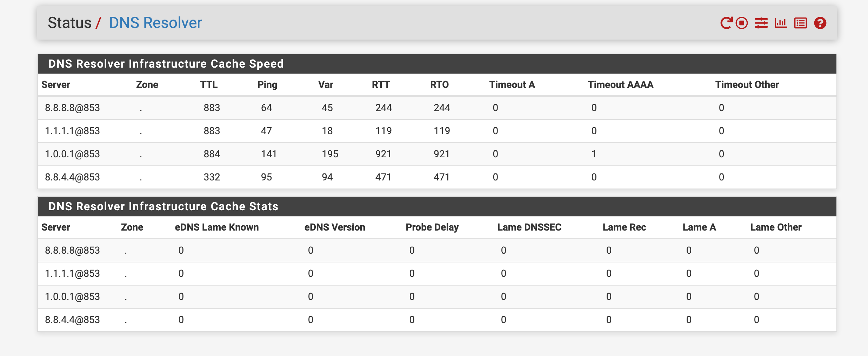The height and width of the screenshot is (356, 868).
Task: Click the Probe Delay column header
Action: 432,227
